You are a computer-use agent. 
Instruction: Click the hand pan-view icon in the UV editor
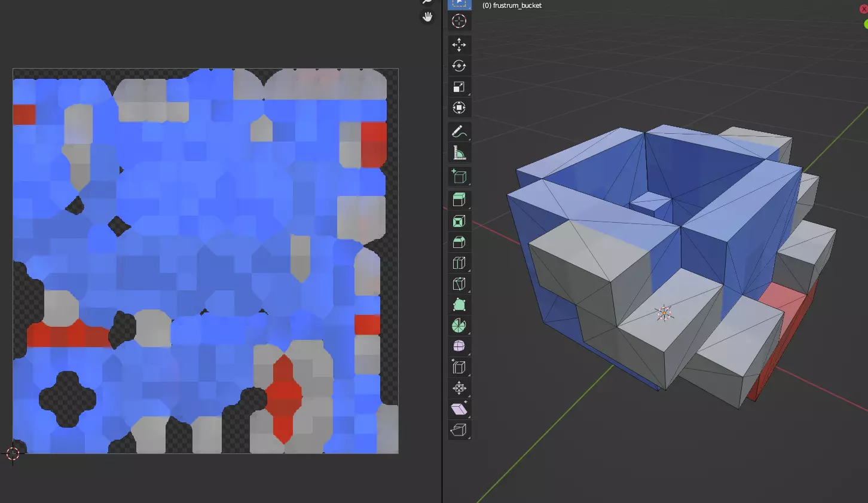427,17
